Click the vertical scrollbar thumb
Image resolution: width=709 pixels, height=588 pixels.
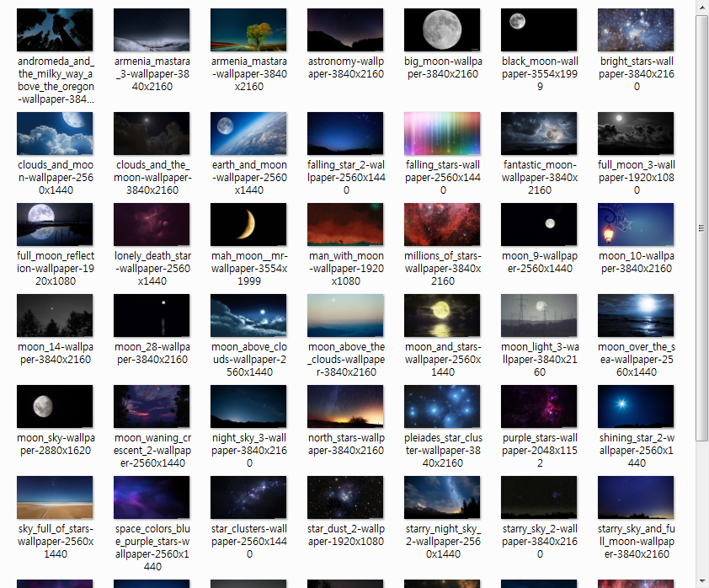(x=701, y=228)
